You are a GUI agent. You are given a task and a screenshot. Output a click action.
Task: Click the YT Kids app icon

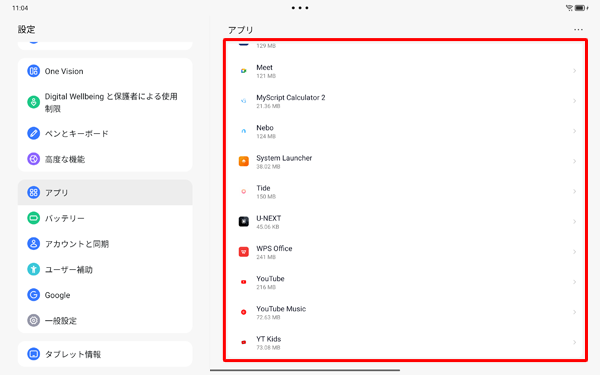click(243, 342)
